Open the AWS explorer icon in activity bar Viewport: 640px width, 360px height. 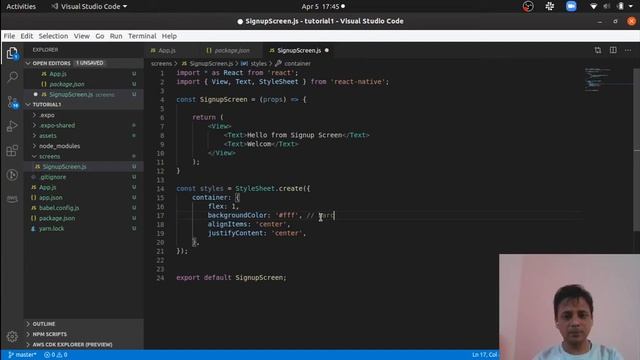click(12, 199)
